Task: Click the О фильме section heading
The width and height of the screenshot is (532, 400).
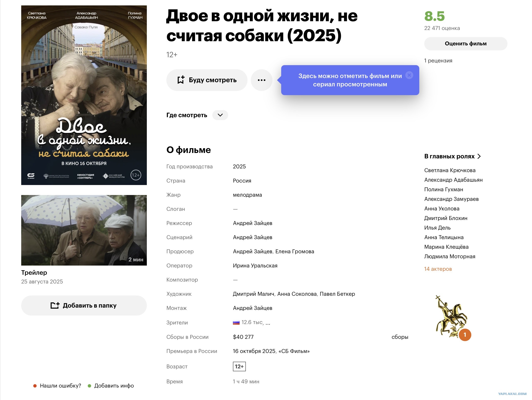Action: click(x=189, y=150)
